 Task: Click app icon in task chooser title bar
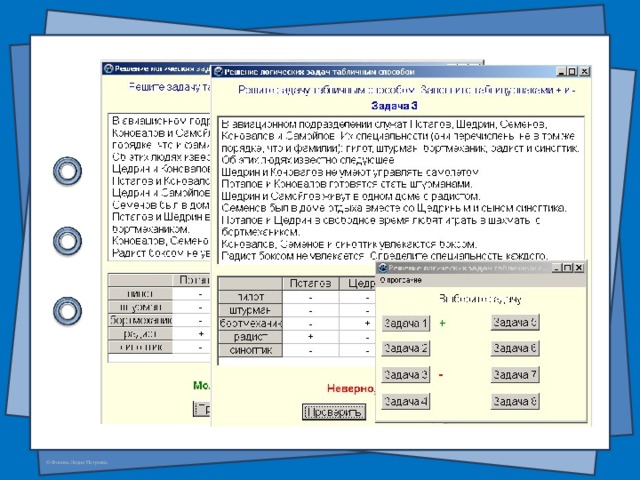pyautogui.click(x=382, y=268)
